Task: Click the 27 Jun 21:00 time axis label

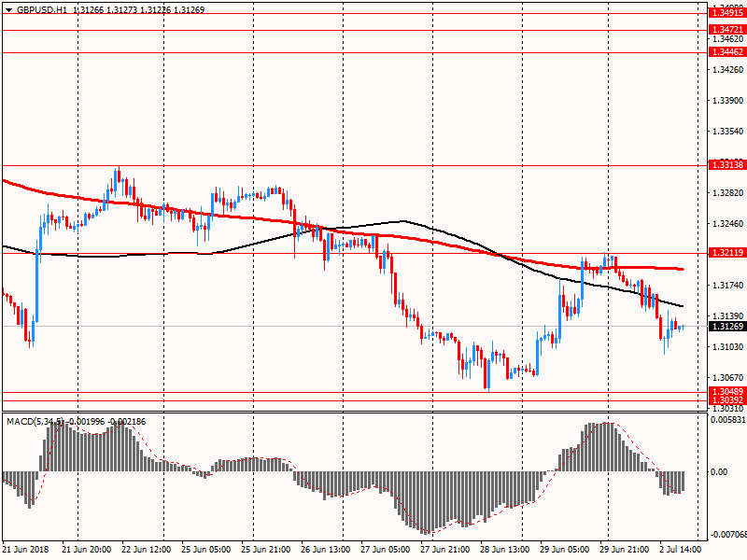Action: coord(445,549)
